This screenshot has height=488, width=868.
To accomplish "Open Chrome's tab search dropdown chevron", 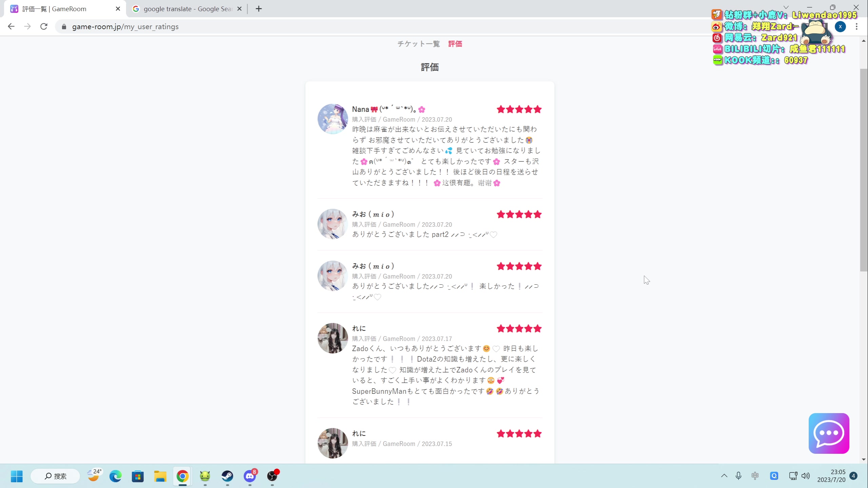I will pyautogui.click(x=786, y=7).
